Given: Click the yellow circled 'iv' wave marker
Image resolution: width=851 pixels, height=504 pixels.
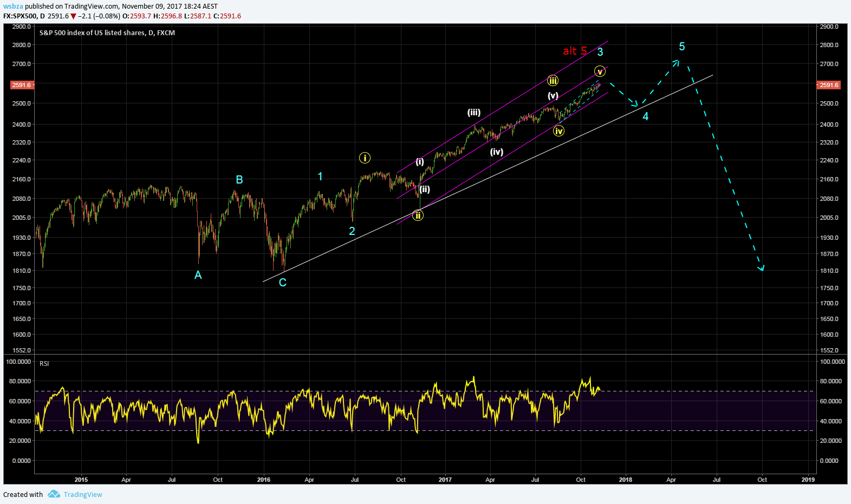Looking at the screenshot, I should point(559,131).
